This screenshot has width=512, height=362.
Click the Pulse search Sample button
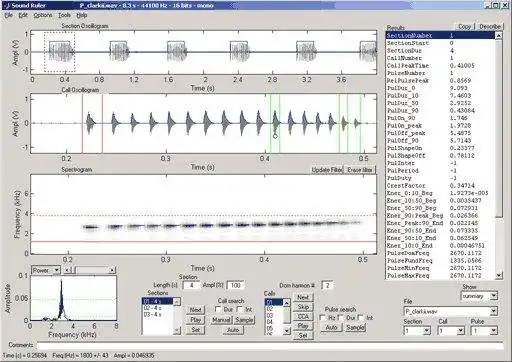355,328
